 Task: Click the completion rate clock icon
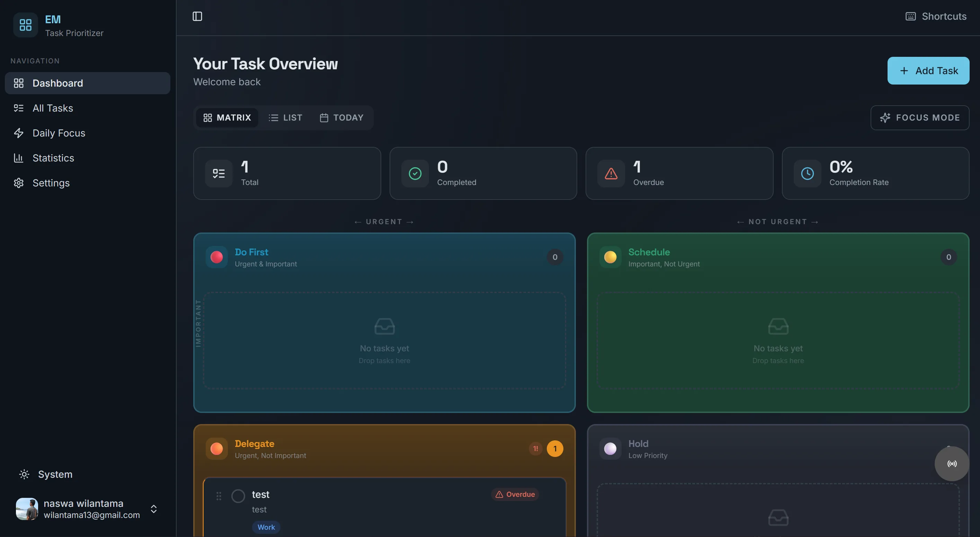[x=807, y=174]
